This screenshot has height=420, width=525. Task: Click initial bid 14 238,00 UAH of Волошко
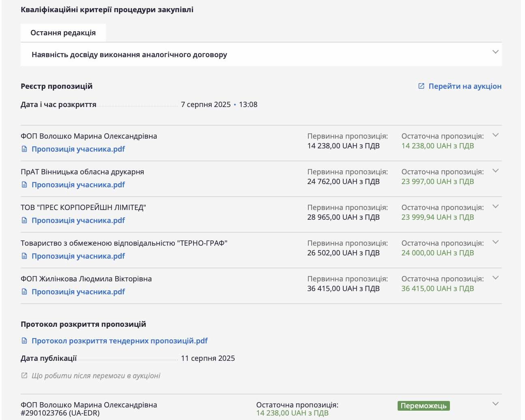pos(344,146)
